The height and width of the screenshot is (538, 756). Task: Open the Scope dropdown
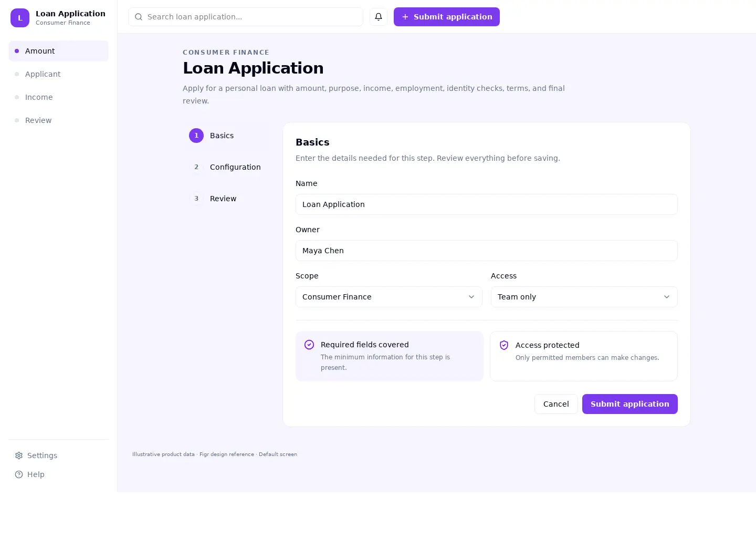[389, 297]
